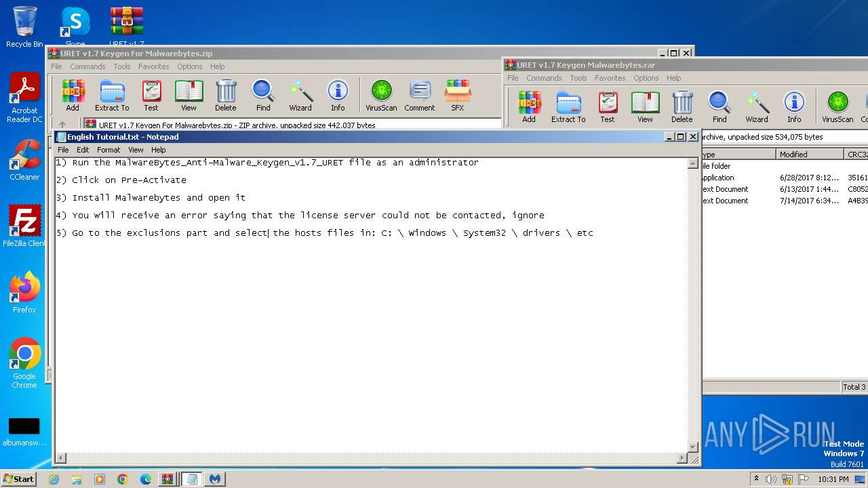Click Add icon in the rar WinRAR window
The width and height of the screenshot is (868, 488).
(x=529, y=106)
